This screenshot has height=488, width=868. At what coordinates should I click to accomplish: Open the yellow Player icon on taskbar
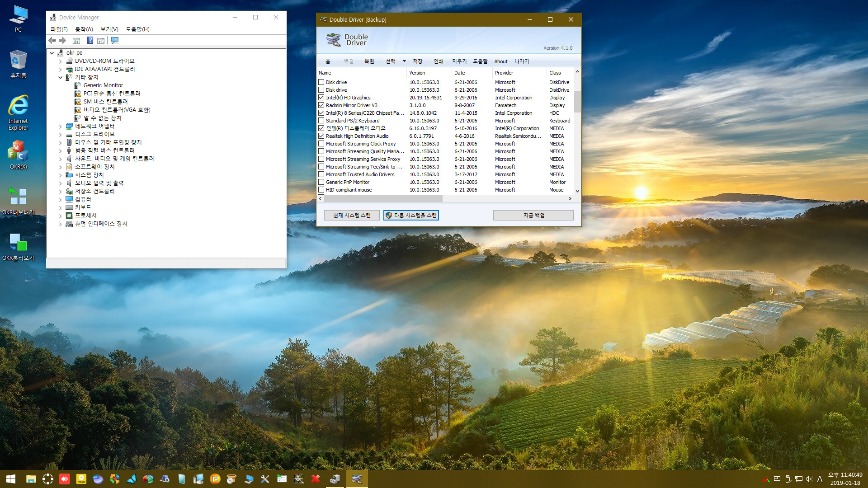[81, 479]
